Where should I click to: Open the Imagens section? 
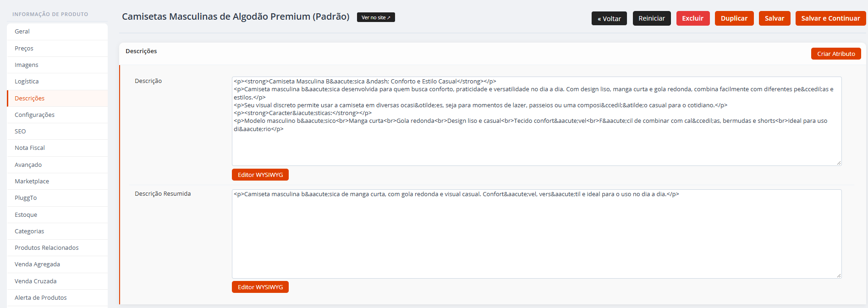[57, 65]
